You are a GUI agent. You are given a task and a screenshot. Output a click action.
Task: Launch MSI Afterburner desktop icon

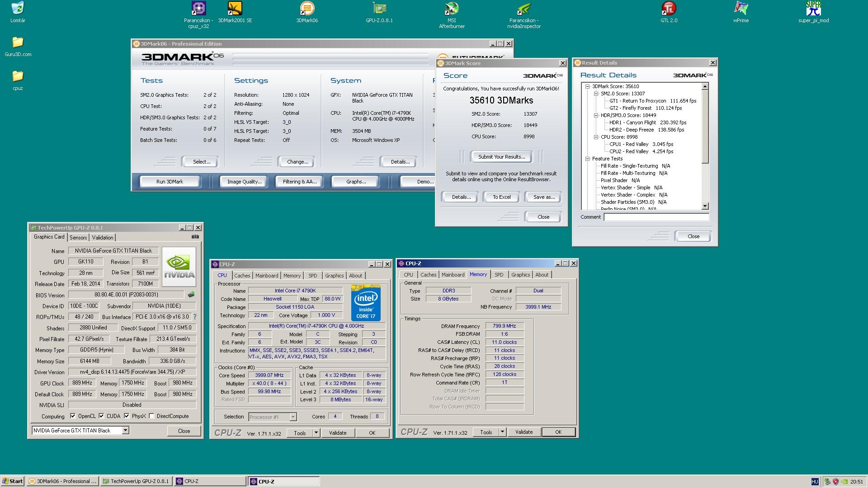[x=452, y=8]
